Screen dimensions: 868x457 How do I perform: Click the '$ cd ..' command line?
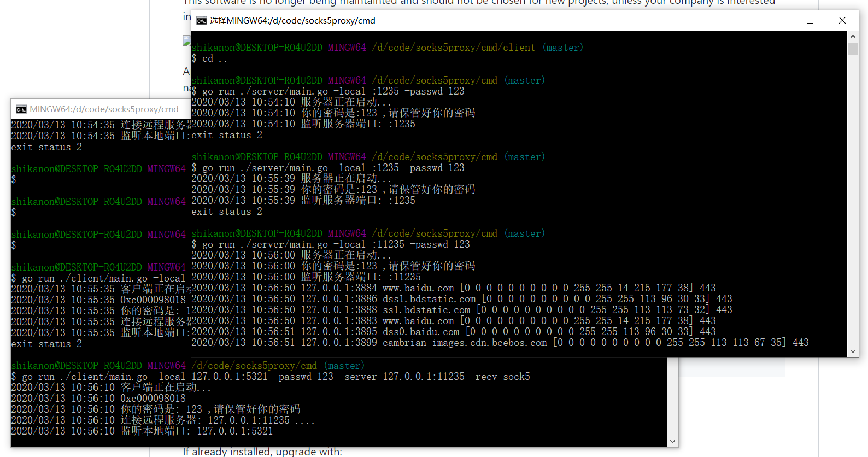[x=209, y=58]
